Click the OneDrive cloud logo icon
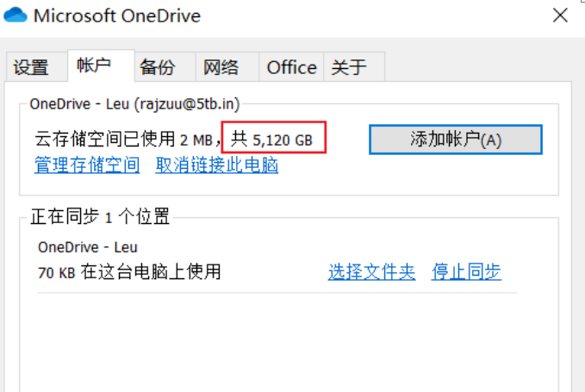This screenshot has height=392, width=585. click(16, 16)
